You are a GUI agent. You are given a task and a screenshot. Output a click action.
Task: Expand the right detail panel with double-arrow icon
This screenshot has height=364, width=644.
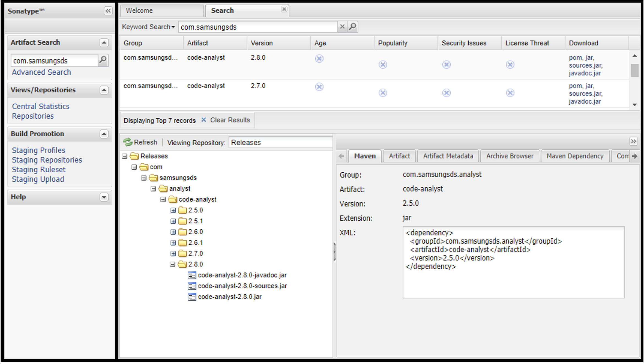click(x=633, y=141)
